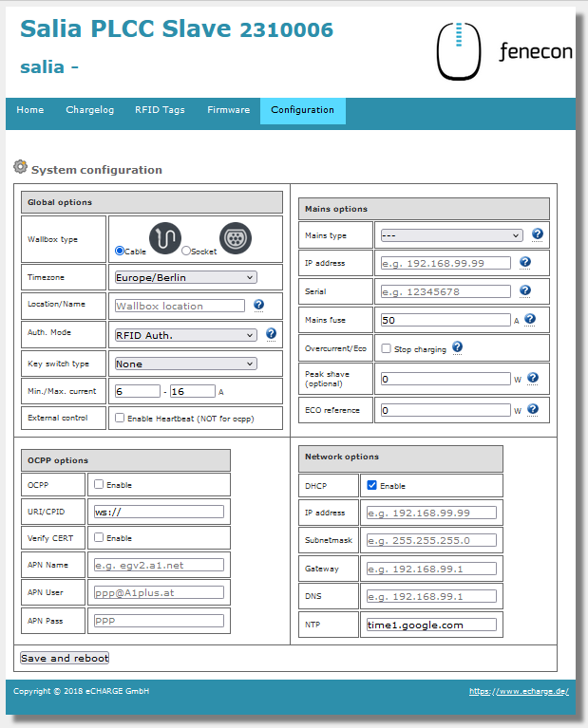Click the help icon for ECO reference
This screenshot has width=588, height=728.
533,409
